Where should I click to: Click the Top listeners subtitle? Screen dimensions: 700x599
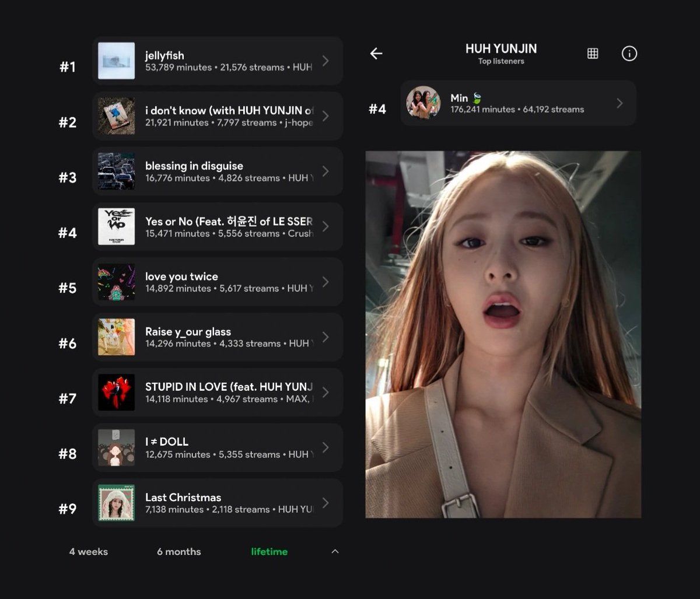pos(501,61)
